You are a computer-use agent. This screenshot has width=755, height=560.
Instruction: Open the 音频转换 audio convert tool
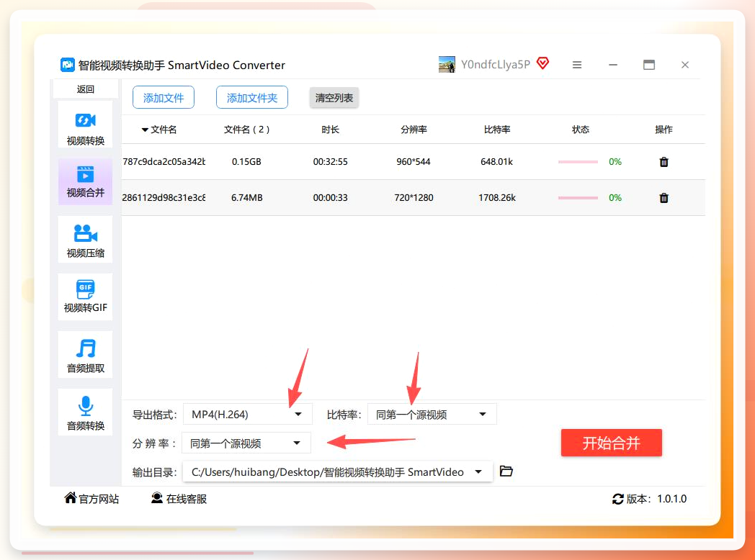coord(85,412)
